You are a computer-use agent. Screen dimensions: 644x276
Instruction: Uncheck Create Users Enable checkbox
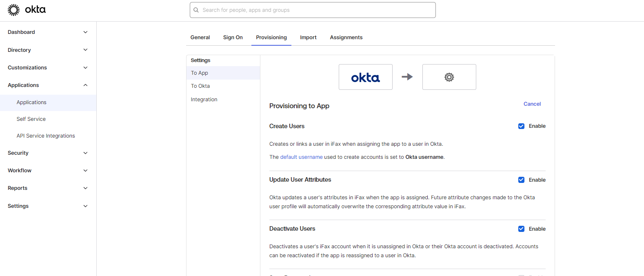(x=521, y=126)
